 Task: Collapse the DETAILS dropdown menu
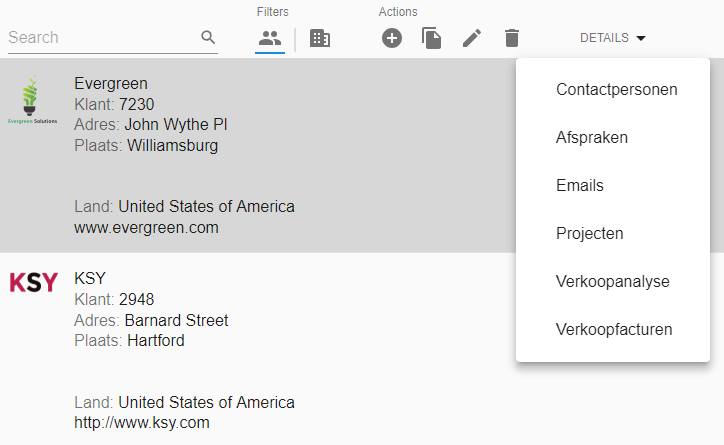(x=612, y=38)
